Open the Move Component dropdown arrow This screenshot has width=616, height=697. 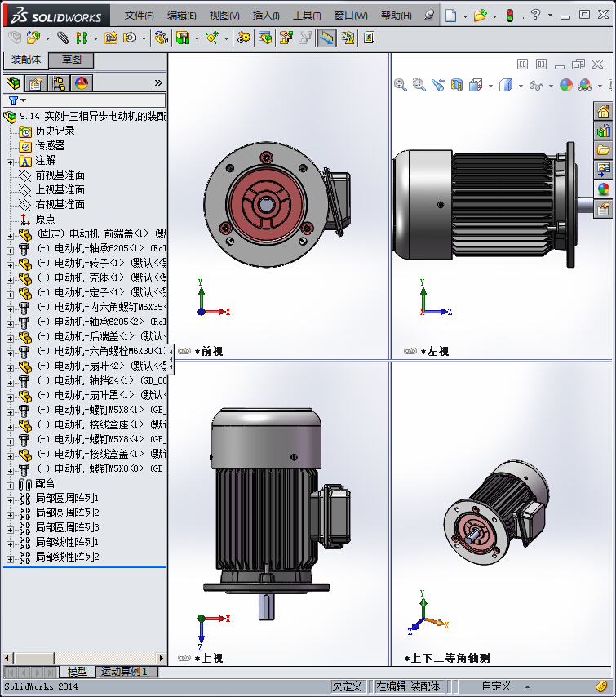[x=144, y=38]
